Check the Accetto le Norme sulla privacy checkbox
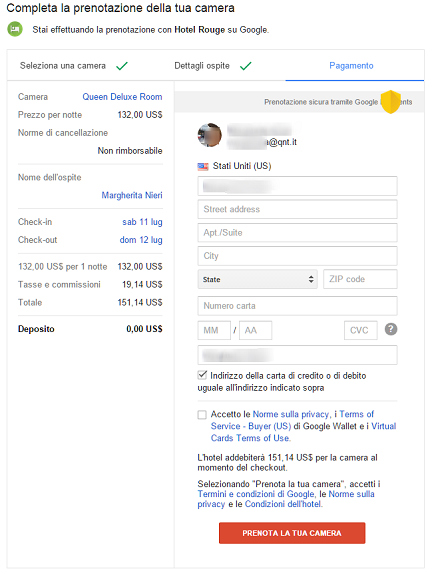This screenshot has height=573, width=430. [x=202, y=414]
